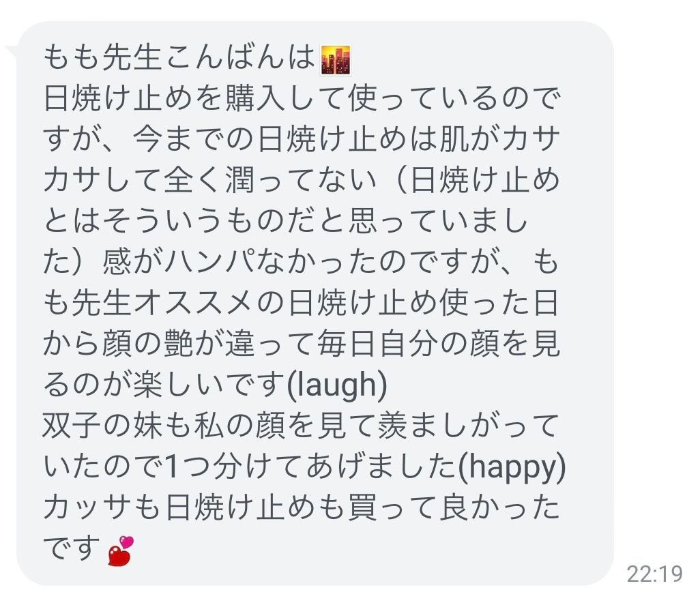700x605 pixels.
Task: Click the word カッサ on the second-last line
Action: pos(87,508)
